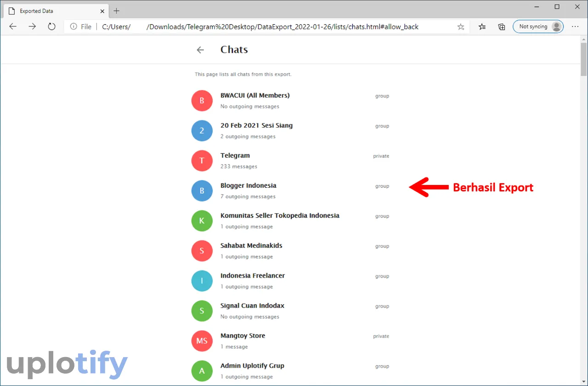Click the browser forward arrow

(x=32, y=27)
